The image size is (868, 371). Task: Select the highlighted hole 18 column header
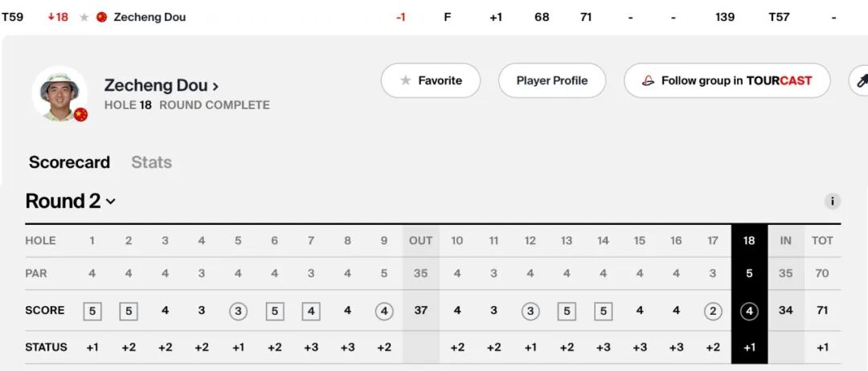749,240
